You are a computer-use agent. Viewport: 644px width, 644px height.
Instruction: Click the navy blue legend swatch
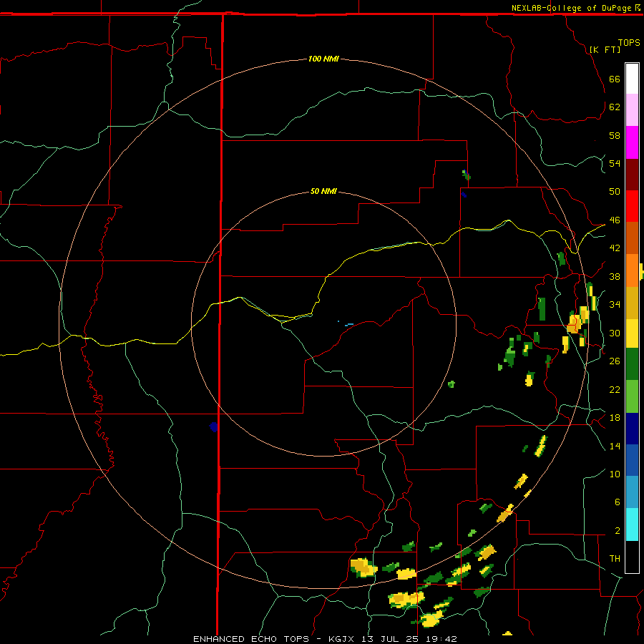pyautogui.click(x=632, y=429)
